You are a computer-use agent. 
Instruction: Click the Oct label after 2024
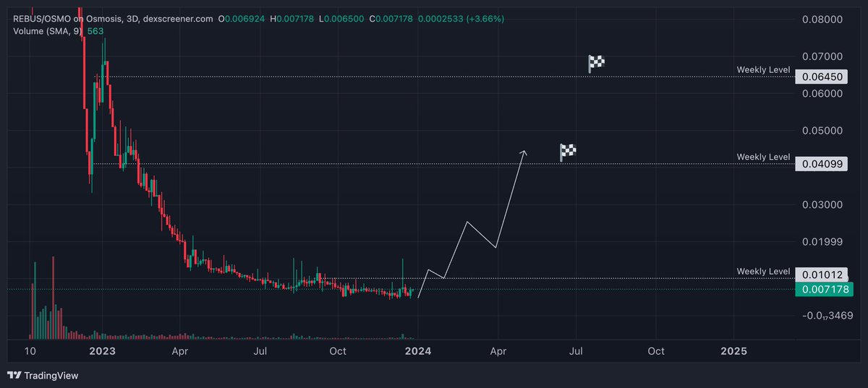click(656, 350)
